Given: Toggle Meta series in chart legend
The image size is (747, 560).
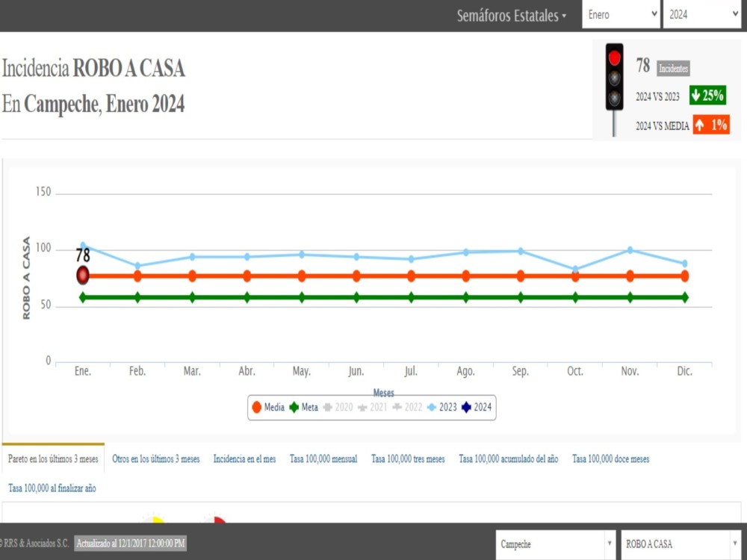Looking at the screenshot, I should click(303, 408).
